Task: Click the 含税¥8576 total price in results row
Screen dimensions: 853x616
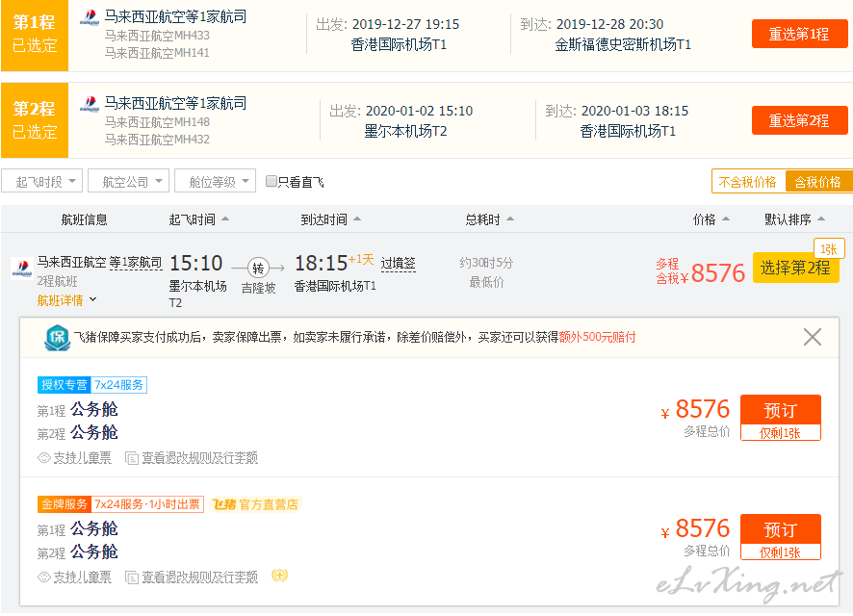Action: pyautogui.click(x=700, y=271)
